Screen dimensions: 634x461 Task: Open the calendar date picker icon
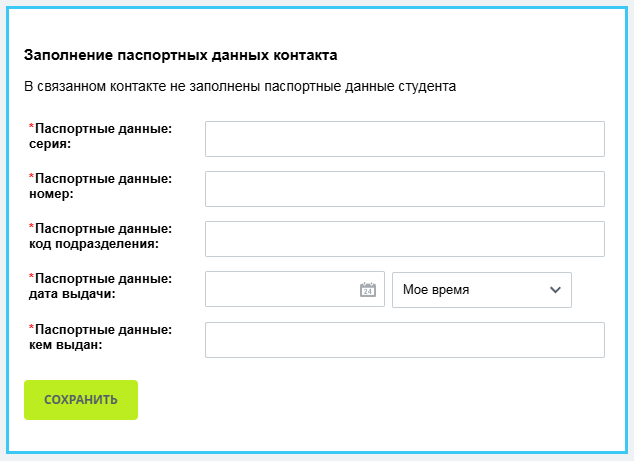(x=367, y=290)
